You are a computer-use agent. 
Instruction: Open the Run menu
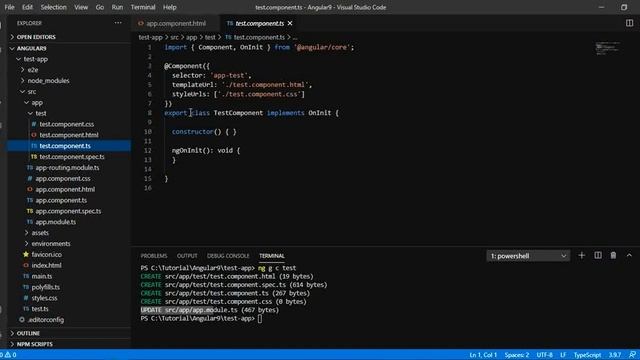117,7
